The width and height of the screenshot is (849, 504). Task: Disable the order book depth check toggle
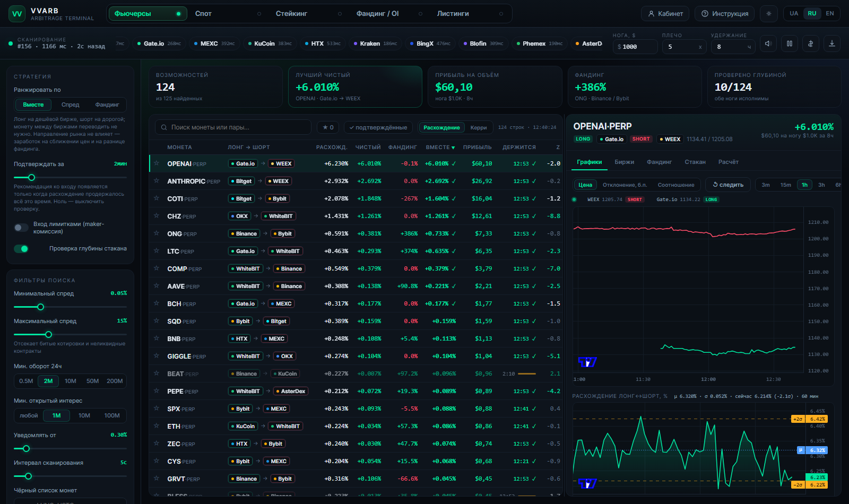[x=21, y=249]
